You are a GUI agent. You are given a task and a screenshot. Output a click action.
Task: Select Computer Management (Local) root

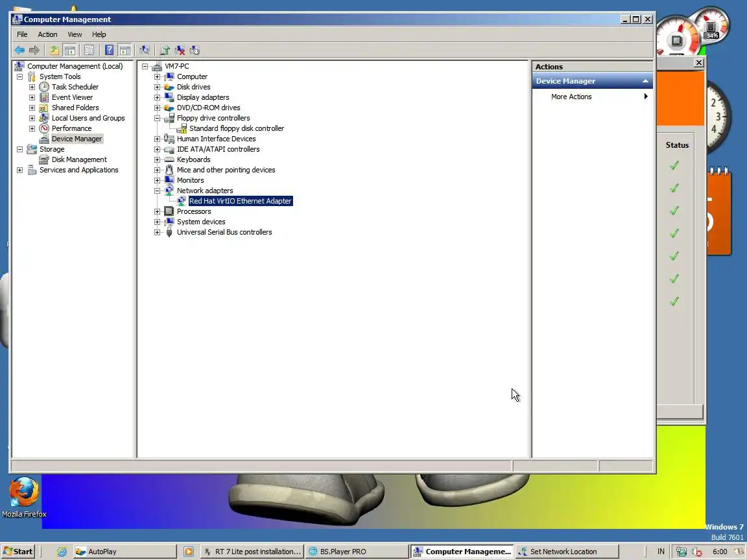pyautogui.click(x=75, y=66)
